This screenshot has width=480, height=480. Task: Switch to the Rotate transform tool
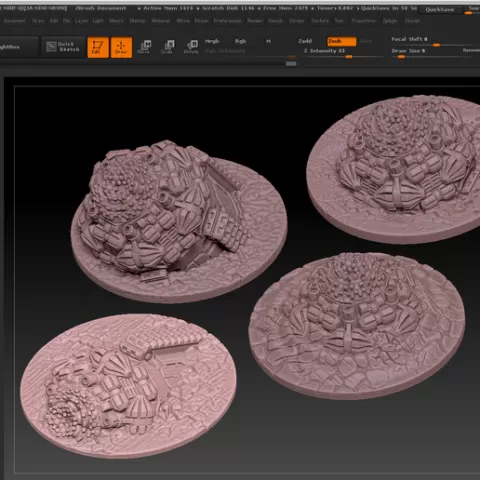(191, 47)
